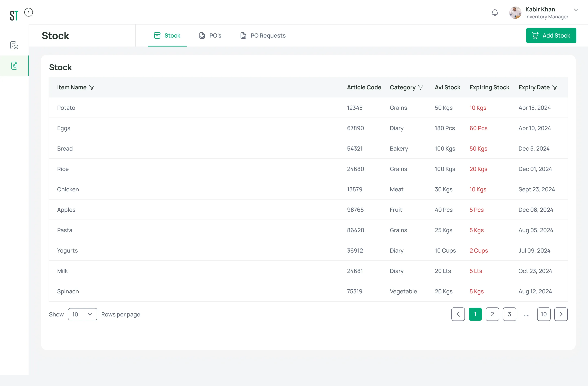Click the Meat category cell

pos(396,189)
